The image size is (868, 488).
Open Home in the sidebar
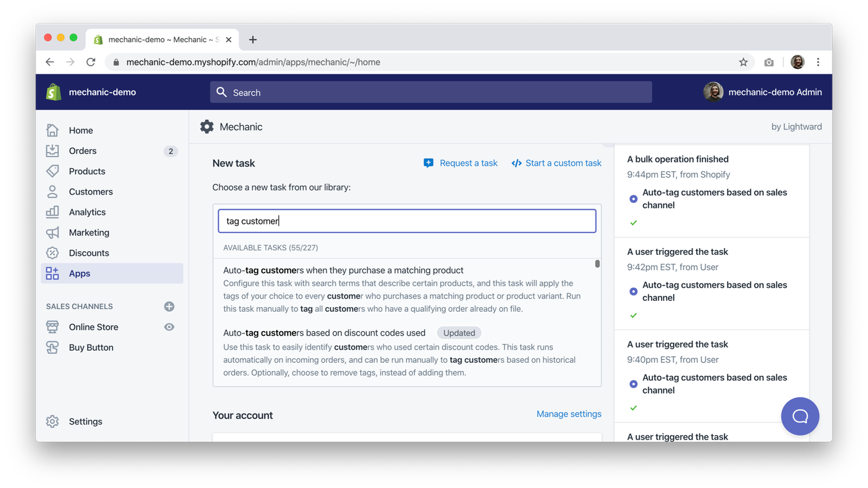click(81, 130)
